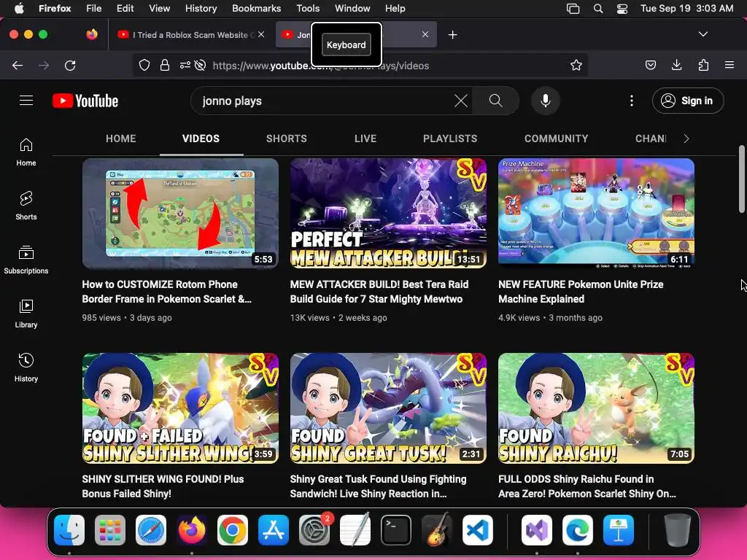Clear the search query with the X icon
Viewport: 747px width, 560px height.
(x=461, y=101)
